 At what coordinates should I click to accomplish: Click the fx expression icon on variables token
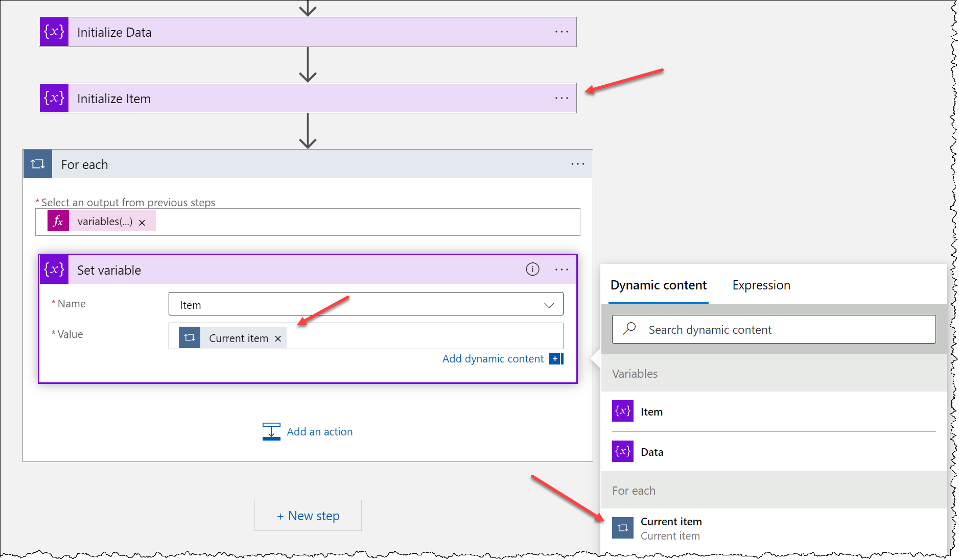click(58, 222)
